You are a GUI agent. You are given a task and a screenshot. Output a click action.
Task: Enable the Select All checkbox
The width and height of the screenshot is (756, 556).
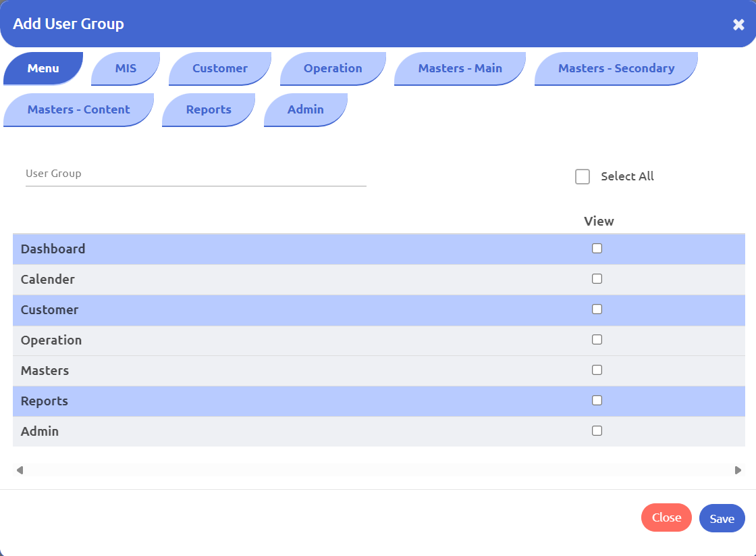tap(583, 177)
